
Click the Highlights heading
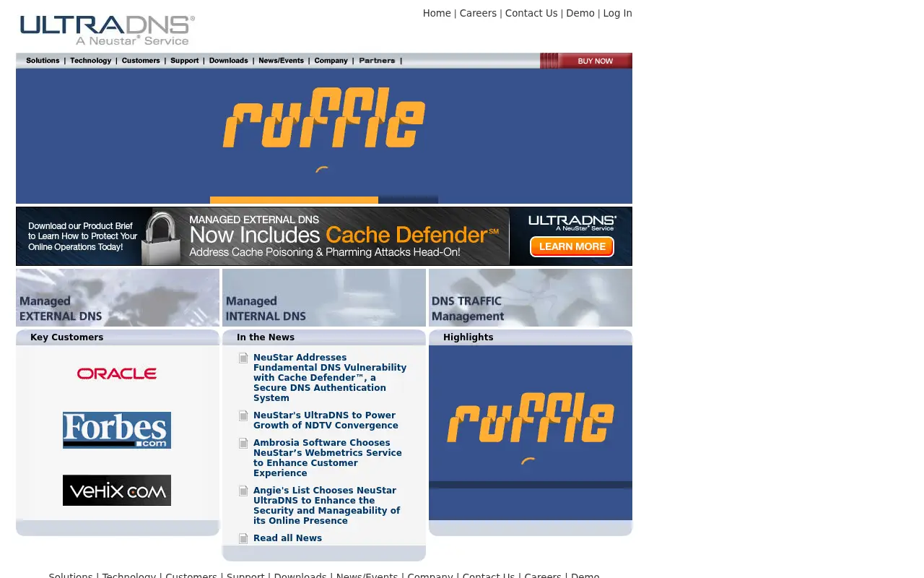click(468, 337)
